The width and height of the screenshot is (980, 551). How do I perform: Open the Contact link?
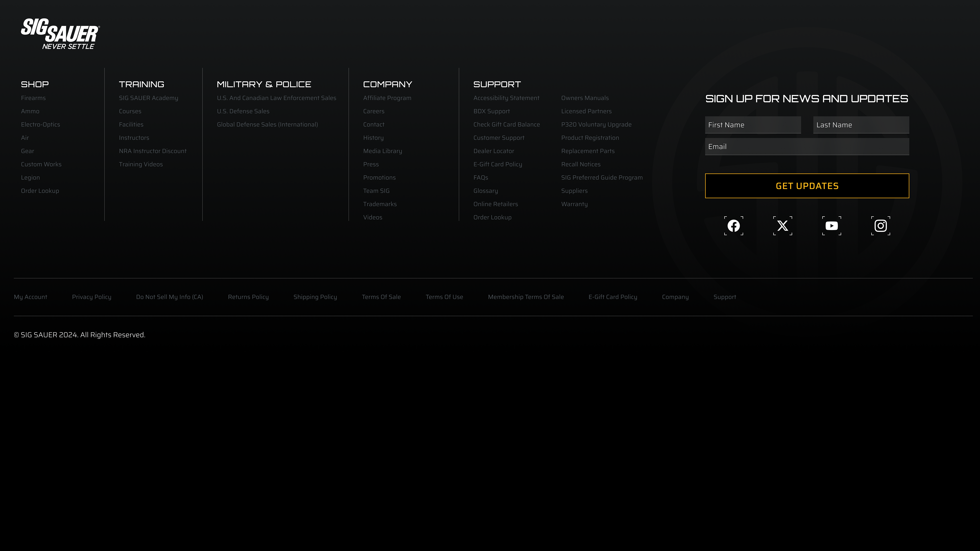(374, 125)
